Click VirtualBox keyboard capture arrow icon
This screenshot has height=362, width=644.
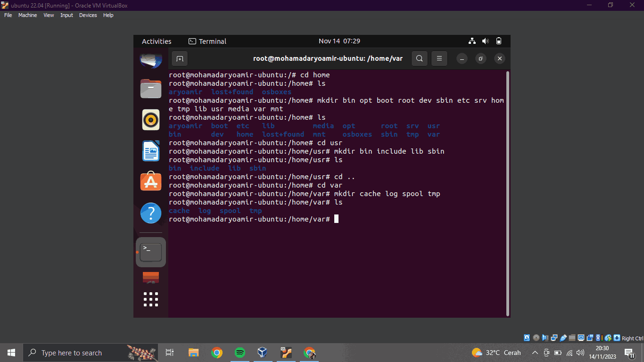617,338
